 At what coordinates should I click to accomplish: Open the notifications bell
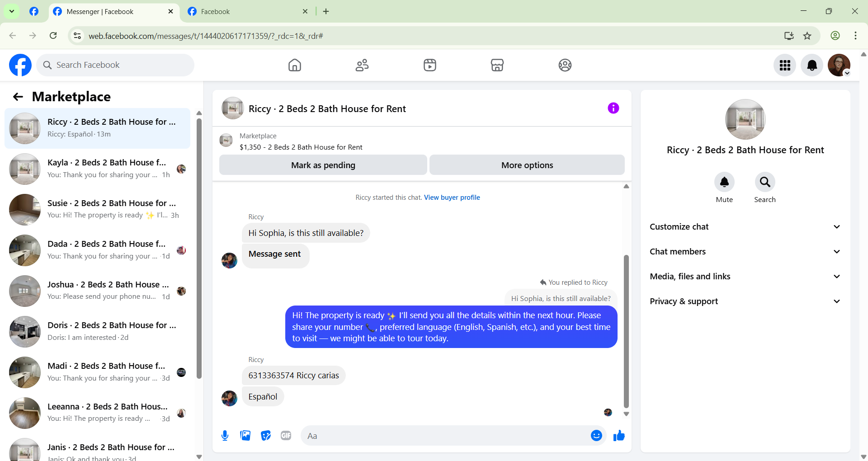(812, 65)
